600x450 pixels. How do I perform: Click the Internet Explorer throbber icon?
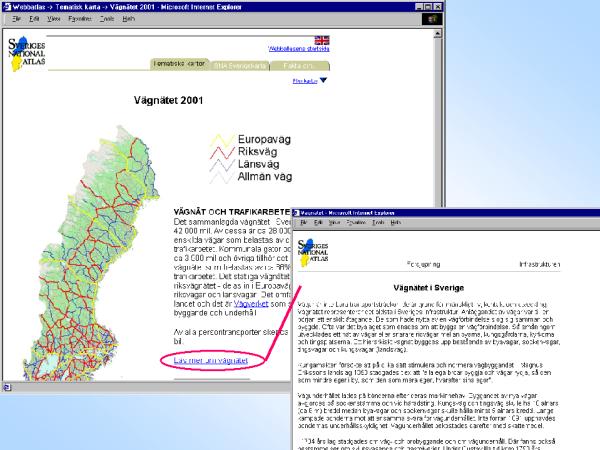tap(432, 19)
